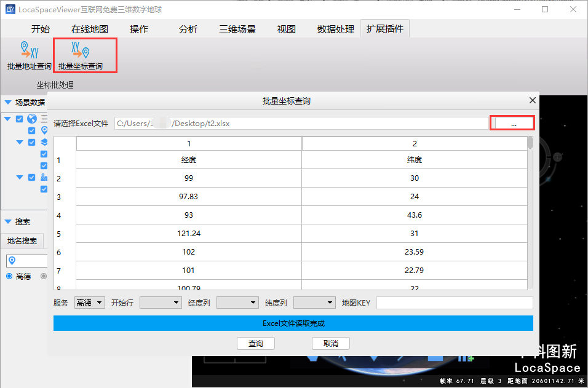The height and width of the screenshot is (388, 588).
Task: Click the 取消 button
Action: tap(331, 343)
